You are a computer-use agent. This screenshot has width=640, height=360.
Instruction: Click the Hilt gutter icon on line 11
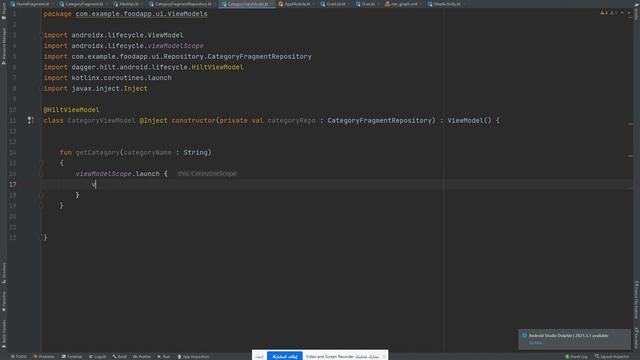[x=31, y=120]
